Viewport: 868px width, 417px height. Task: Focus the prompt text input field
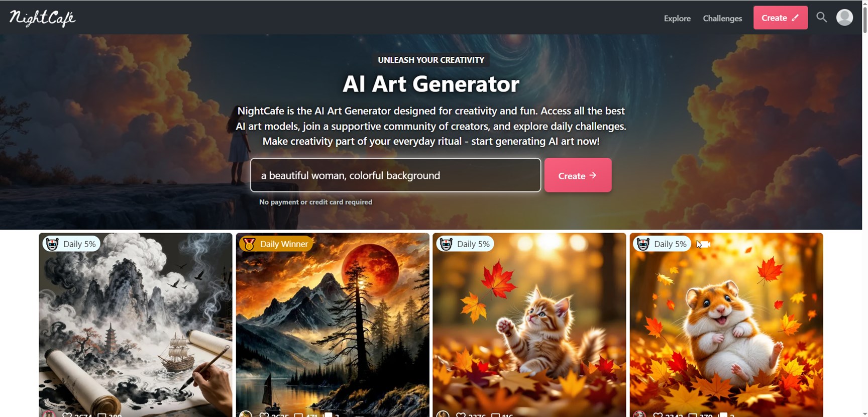click(395, 175)
